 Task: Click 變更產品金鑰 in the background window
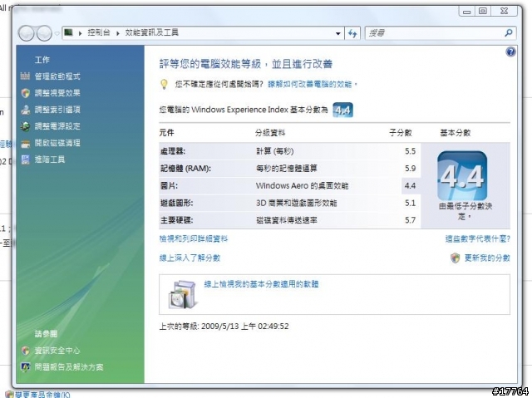click(x=42, y=395)
